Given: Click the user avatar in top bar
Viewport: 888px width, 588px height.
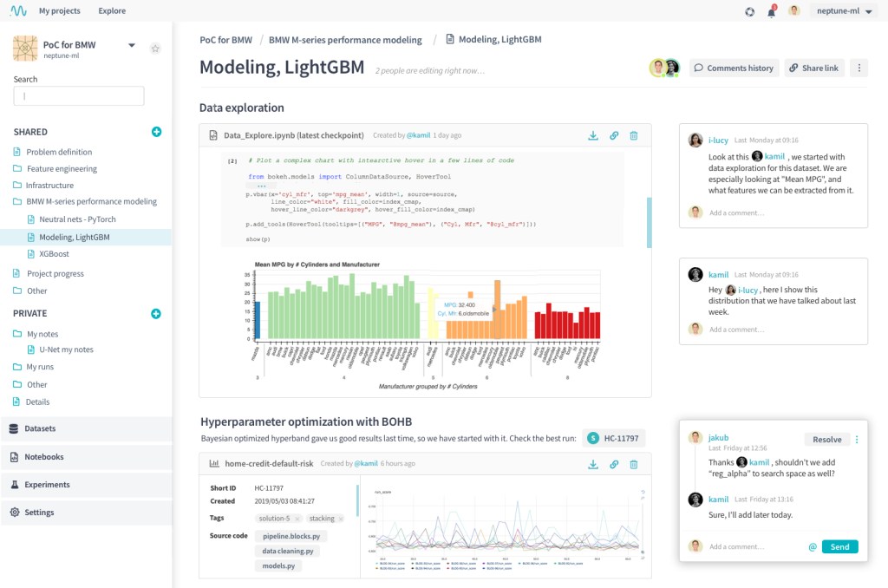Looking at the screenshot, I should (x=794, y=10).
